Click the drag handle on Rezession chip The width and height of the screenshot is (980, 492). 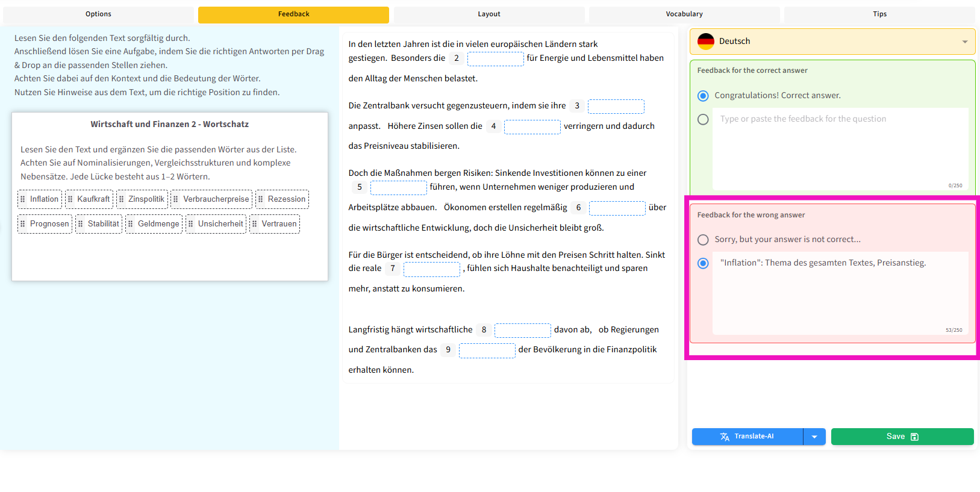point(261,199)
